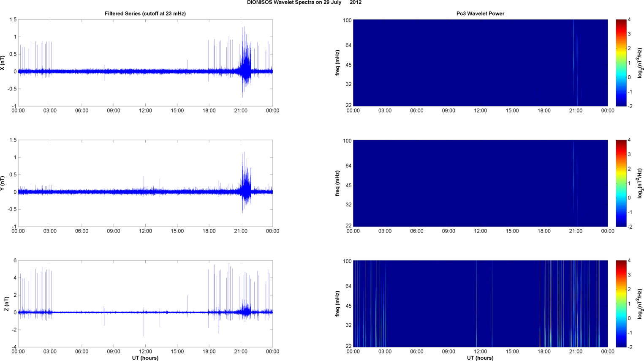This screenshot has width=644, height=361.
Task: Click the '4' value on top colorbar
Action: 630,20
